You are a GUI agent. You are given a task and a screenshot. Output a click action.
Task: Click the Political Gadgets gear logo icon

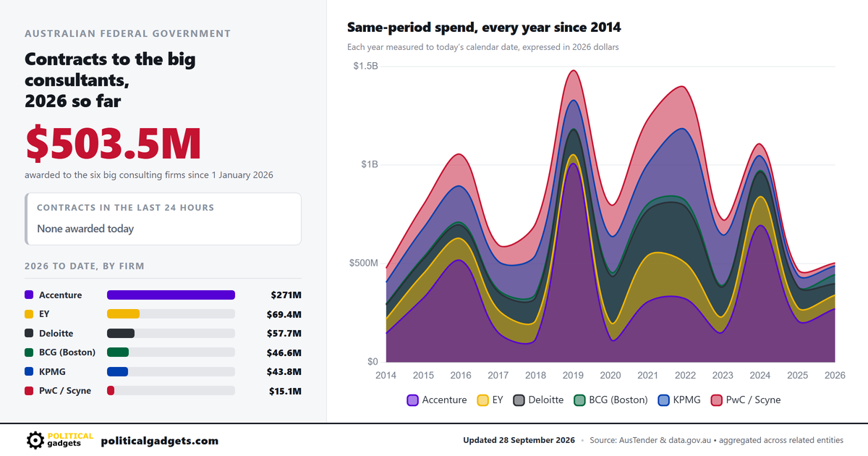pos(35,440)
